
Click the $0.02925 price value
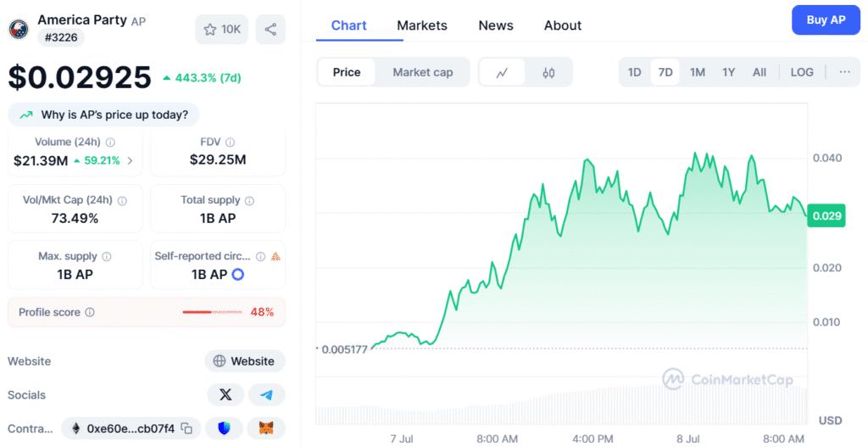80,77
